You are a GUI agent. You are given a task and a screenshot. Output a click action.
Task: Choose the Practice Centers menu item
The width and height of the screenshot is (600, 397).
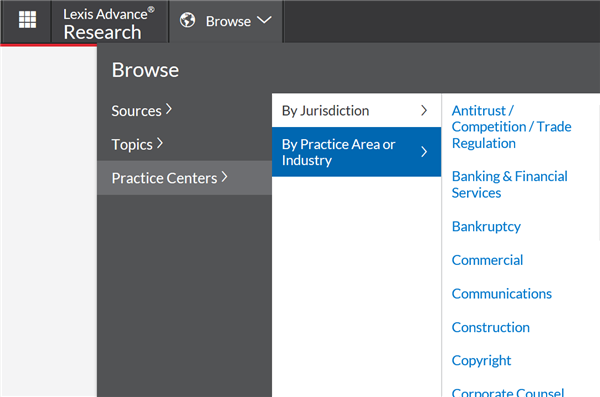[x=184, y=178]
